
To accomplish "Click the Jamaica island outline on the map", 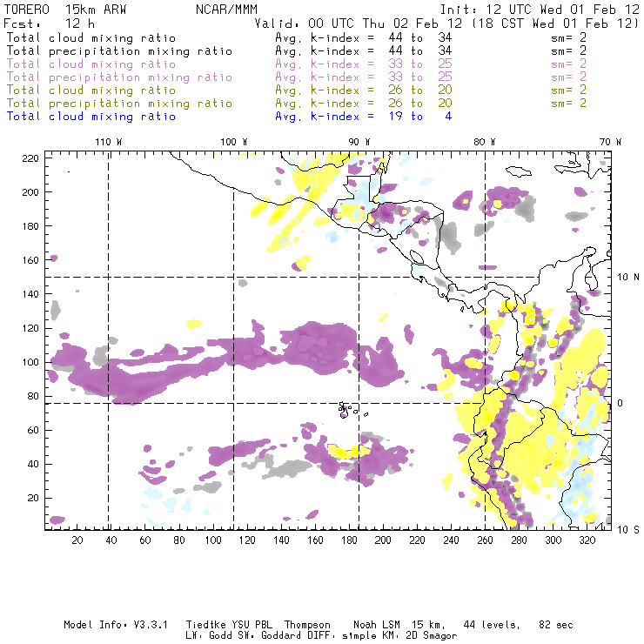I will click(x=519, y=171).
